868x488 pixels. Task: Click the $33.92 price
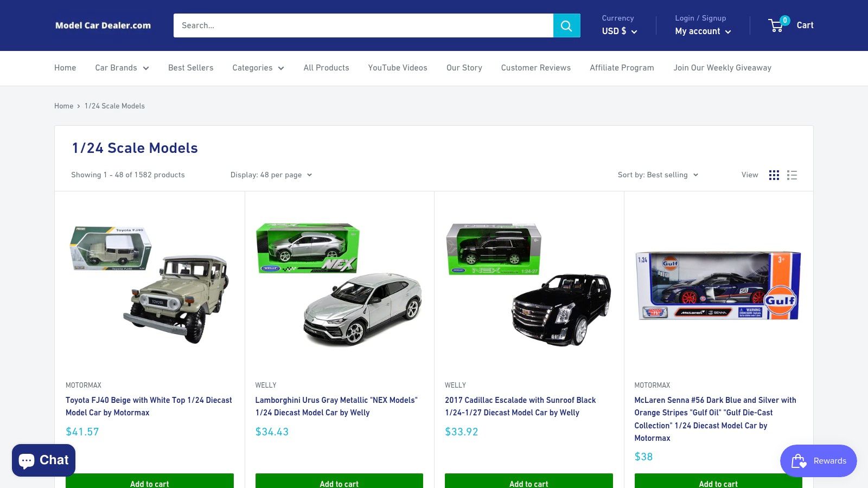(462, 432)
